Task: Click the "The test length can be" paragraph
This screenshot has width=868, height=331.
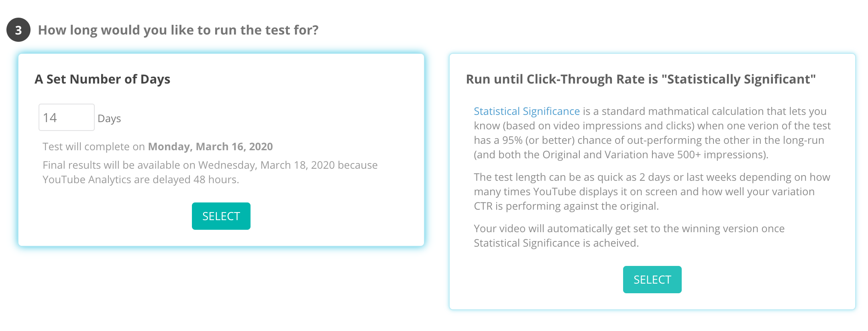Action: coord(652,177)
